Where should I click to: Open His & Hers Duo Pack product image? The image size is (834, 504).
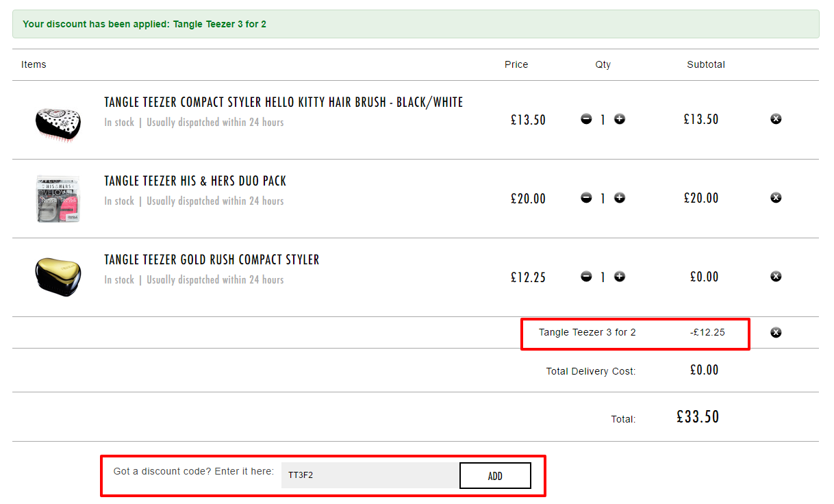58,199
